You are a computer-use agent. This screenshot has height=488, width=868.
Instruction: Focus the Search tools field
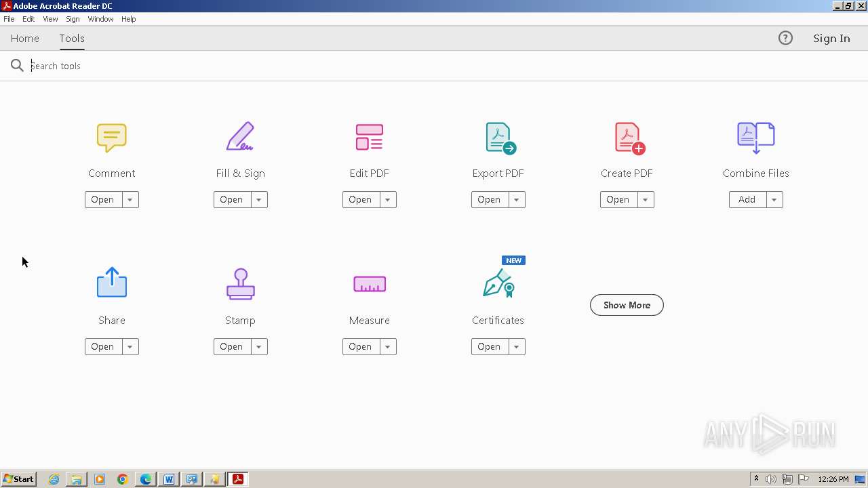click(434, 66)
